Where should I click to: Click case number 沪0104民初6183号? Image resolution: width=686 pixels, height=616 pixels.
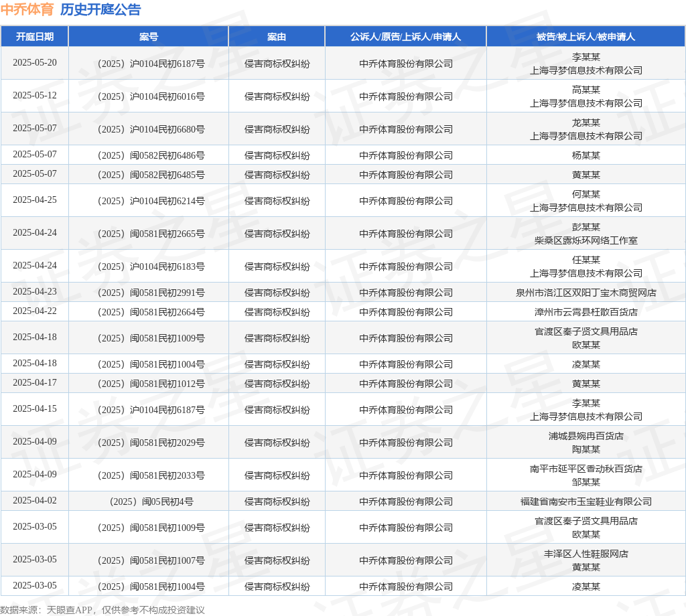[x=151, y=266]
